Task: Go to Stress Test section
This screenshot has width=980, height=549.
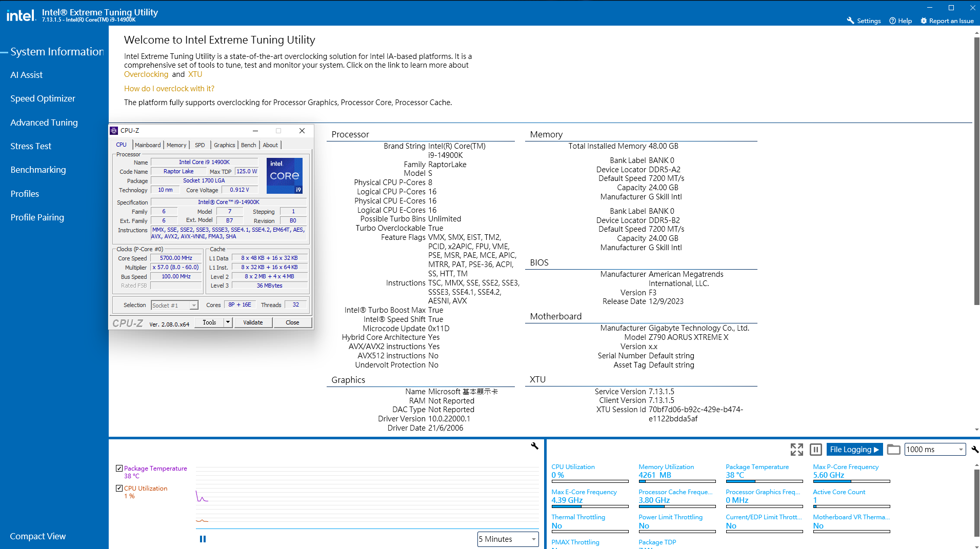Action: coord(31,146)
